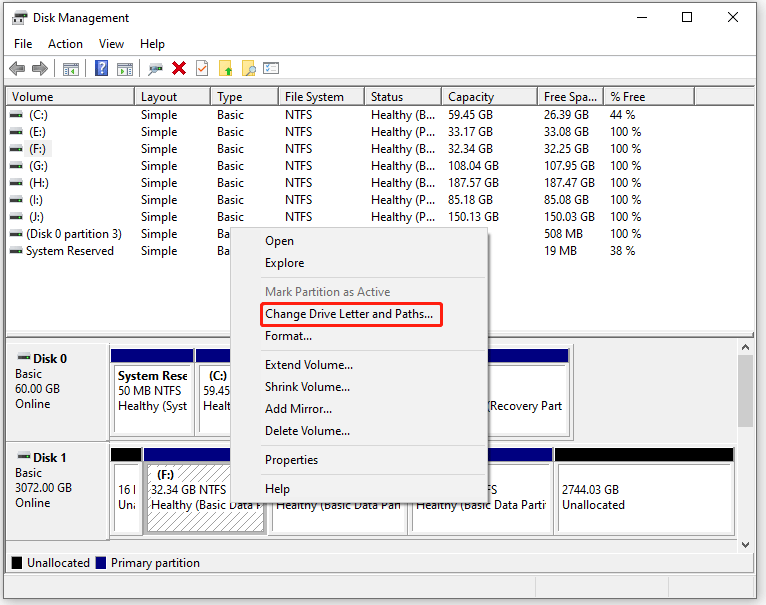766x605 pixels.
Task: Open Properties from context menu
Action: (359, 460)
